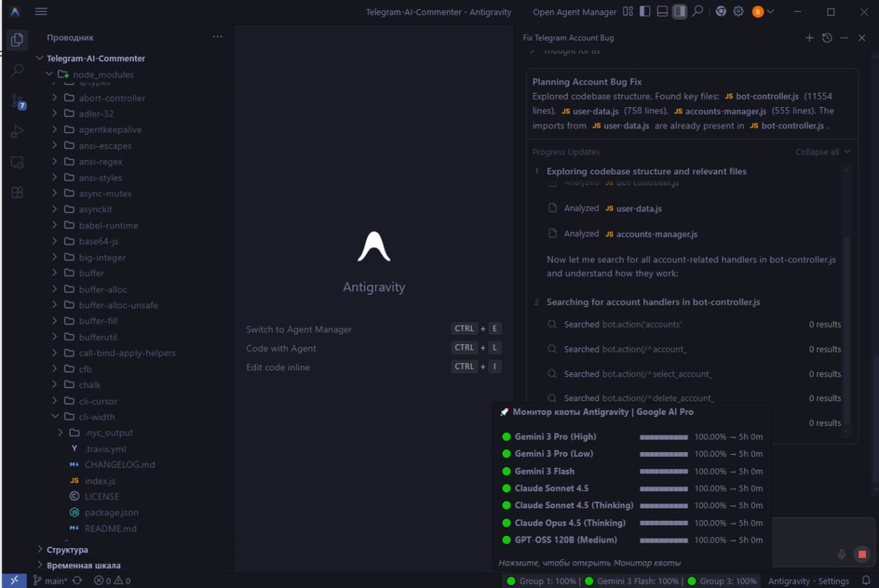Click Collapse all in Progress Updates
The image size is (879, 588).
click(823, 152)
